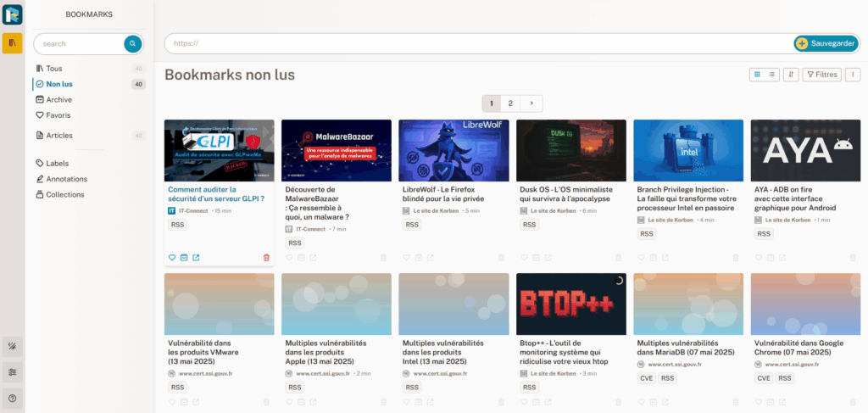The height and width of the screenshot is (413, 868).
Task: Open Apple vulnerabilities external link icon
Action: tap(314, 402)
